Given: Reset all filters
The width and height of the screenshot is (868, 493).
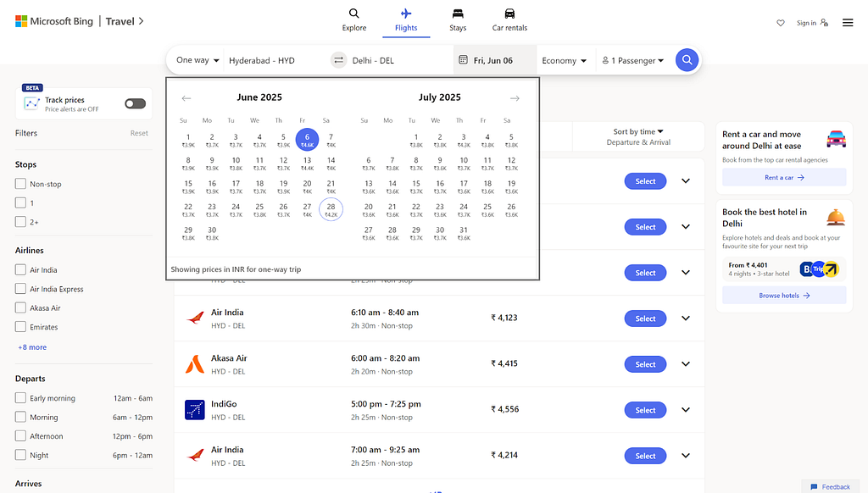Looking at the screenshot, I should 139,133.
